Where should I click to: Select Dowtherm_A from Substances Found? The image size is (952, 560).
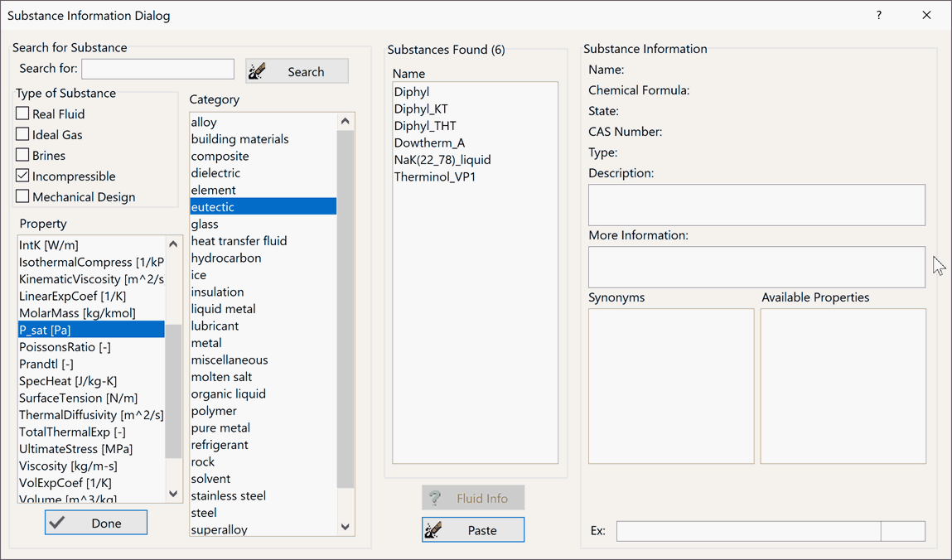click(429, 143)
